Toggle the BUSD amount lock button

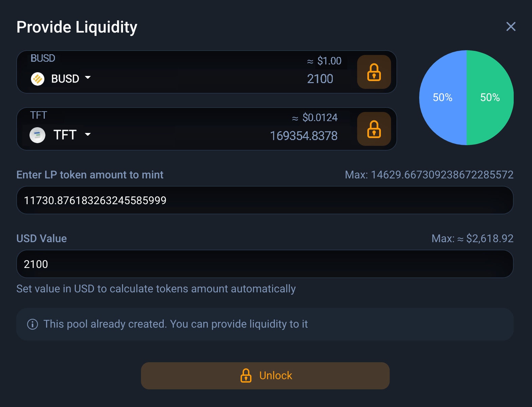(x=374, y=72)
